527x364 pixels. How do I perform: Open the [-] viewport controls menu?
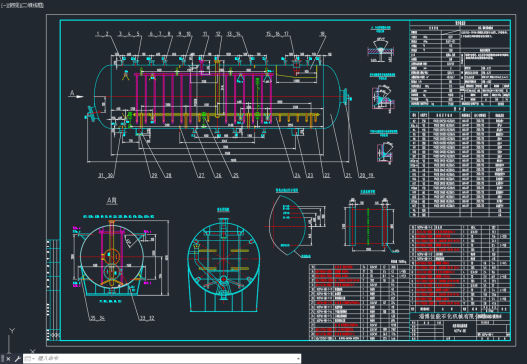pyautogui.click(x=2, y=5)
